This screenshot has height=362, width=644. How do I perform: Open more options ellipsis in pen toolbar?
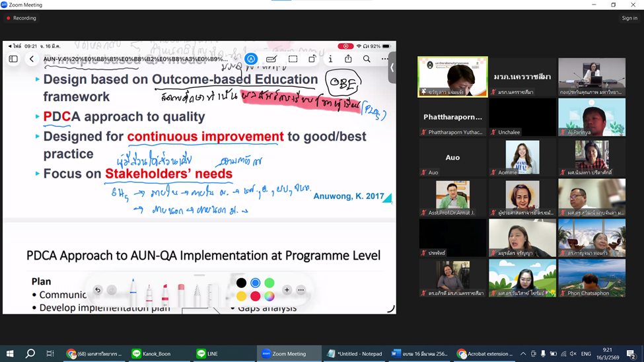pos(301,290)
